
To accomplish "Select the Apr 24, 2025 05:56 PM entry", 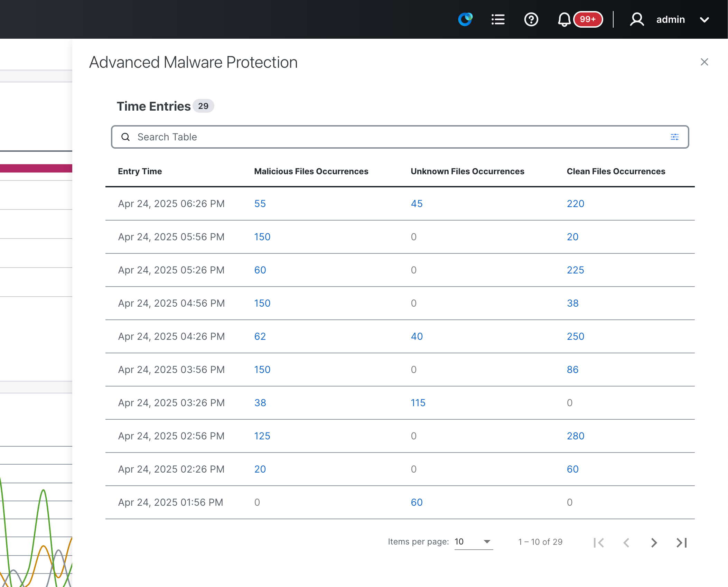I will [171, 237].
